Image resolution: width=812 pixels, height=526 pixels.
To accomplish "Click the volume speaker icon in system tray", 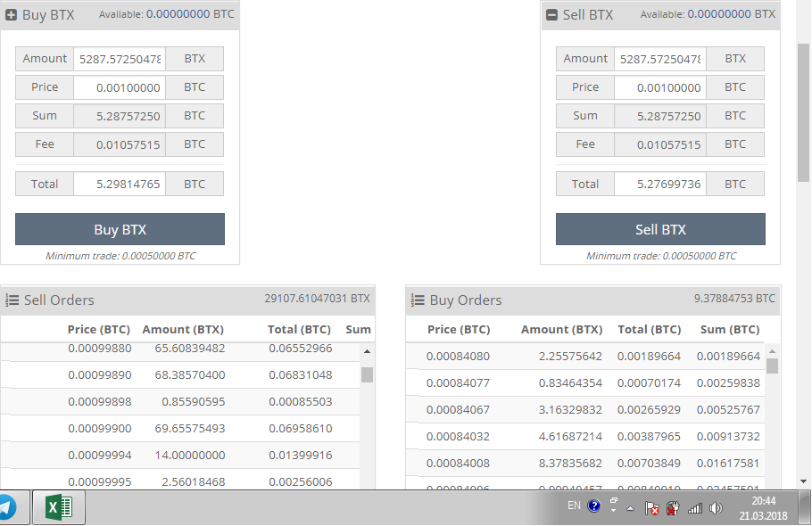I will pyautogui.click(x=715, y=508).
